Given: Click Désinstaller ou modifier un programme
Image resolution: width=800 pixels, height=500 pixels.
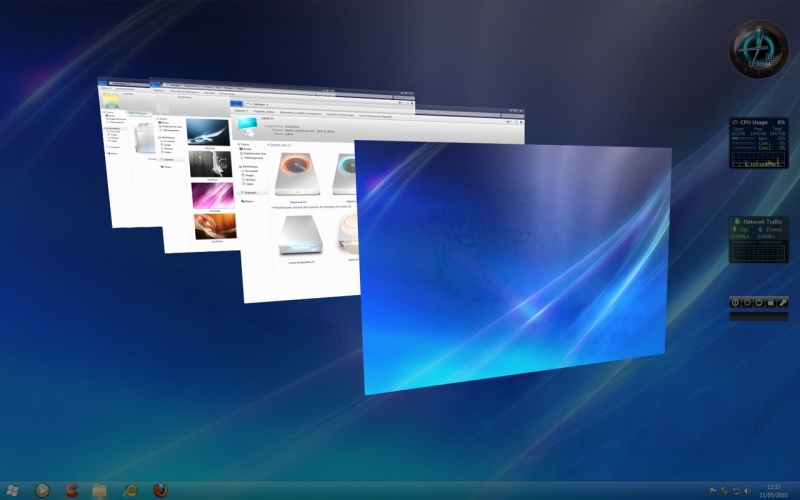Looking at the screenshot, I should (301, 113).
